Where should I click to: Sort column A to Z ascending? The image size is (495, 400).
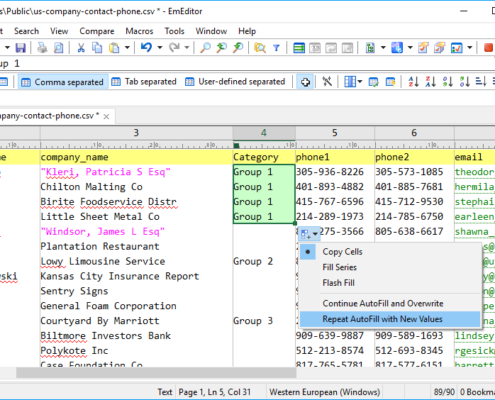tap(413, 81)
